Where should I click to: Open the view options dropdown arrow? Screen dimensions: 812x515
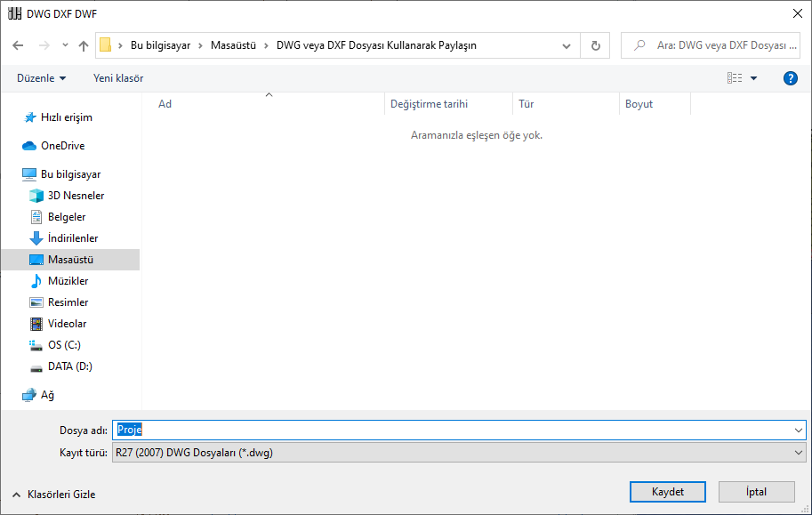(754, 78)
